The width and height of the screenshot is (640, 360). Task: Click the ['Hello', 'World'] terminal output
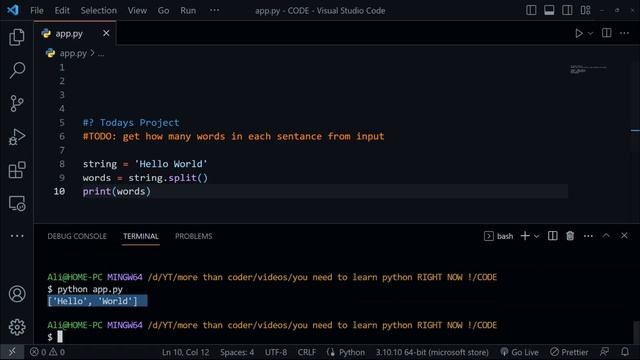(93, 301)
